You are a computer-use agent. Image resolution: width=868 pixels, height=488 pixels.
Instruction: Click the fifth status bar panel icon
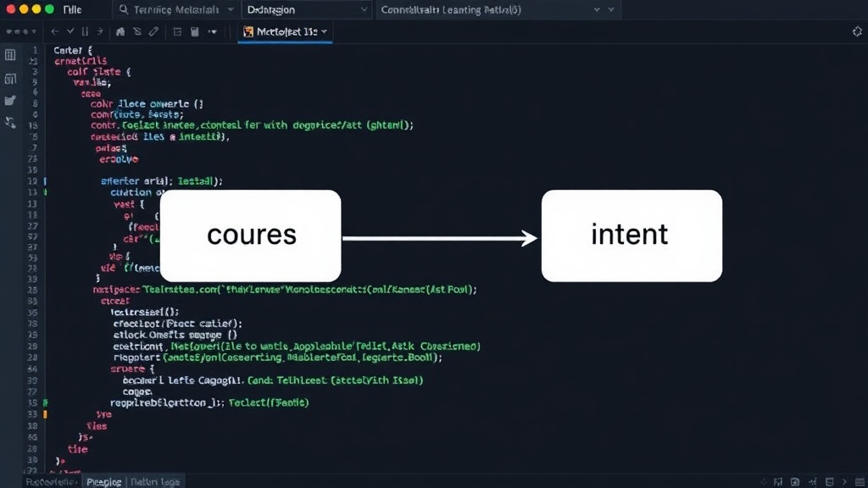tap(829, 482)
